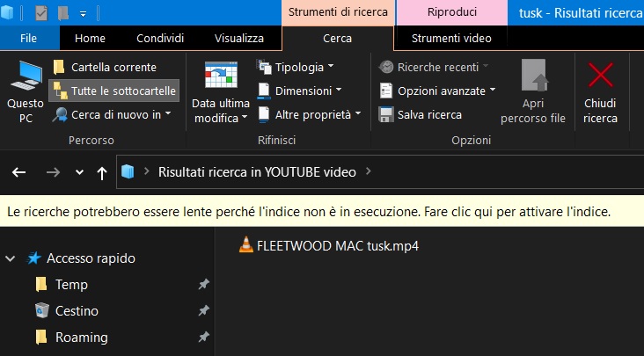This screenshot has height=356, width=644.
Task: Switch to the Home ribbon tab
Action: pos(90,39)
